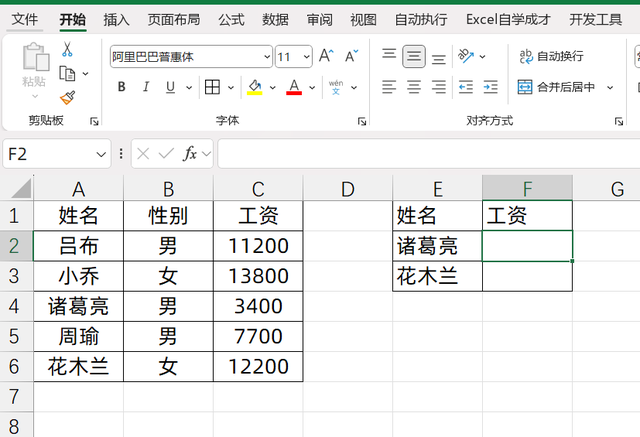Open alignment 对齐方式 dialog launcher
Image resolution: width=640 pixels, height=437 pixels.
point(619,121)
